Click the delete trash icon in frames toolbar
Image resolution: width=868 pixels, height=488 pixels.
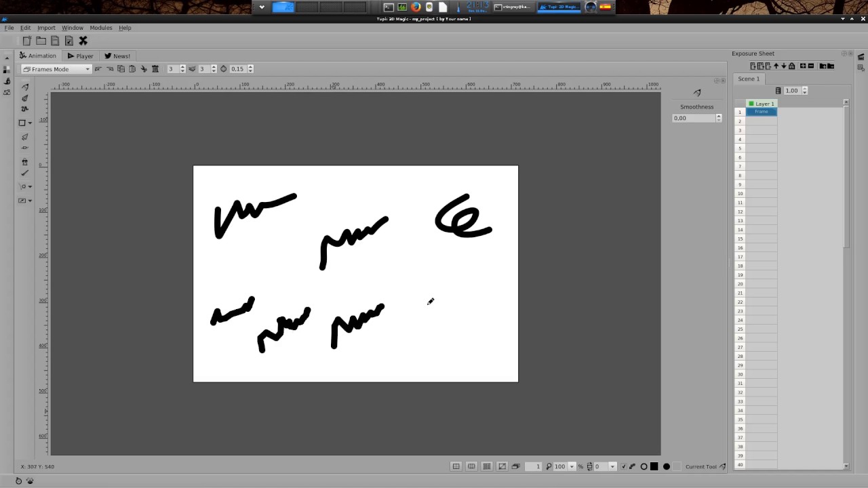pos(155,68)
